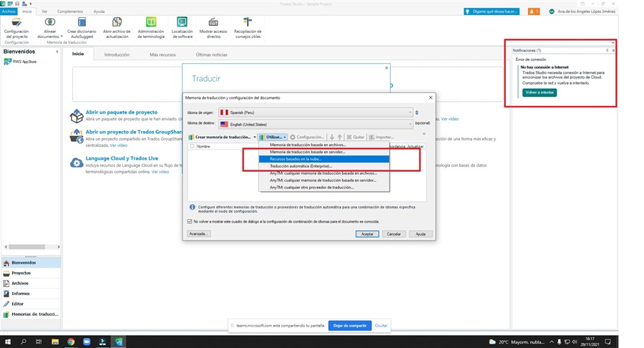Click Quitar in dialog toolbar
The image size is (644, 348).
tap(355, 137)
